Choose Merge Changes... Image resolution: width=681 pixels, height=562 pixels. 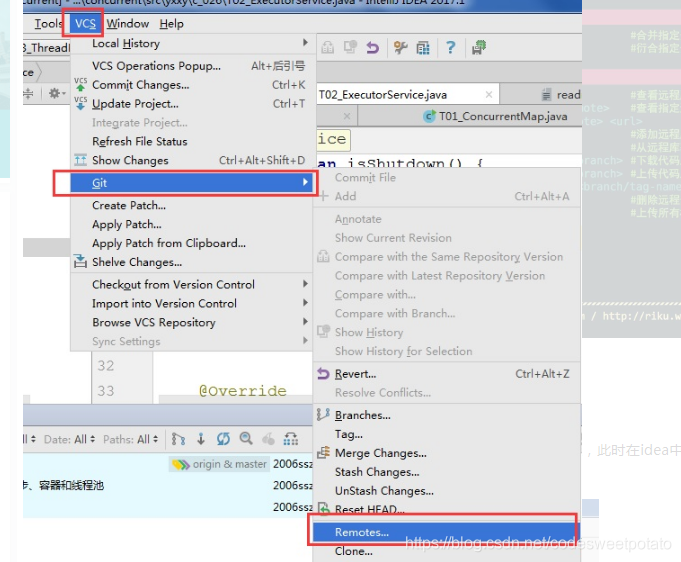446,453
